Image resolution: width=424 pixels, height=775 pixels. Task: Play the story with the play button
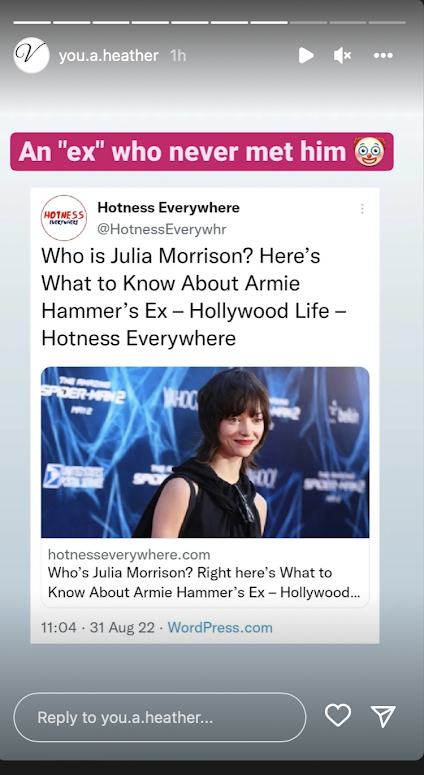[x=306, y=55]
